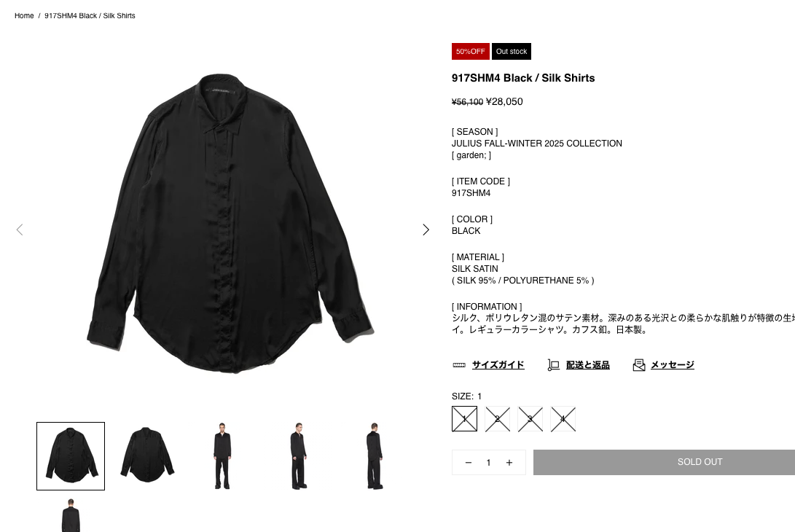Select size 4 option
This screenshot has width=795, height=532.
(563, 419)
